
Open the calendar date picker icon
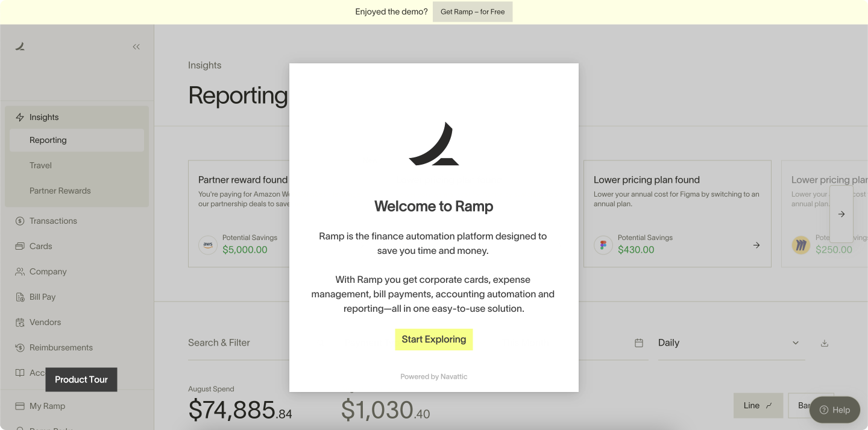(x=639, y=343)
